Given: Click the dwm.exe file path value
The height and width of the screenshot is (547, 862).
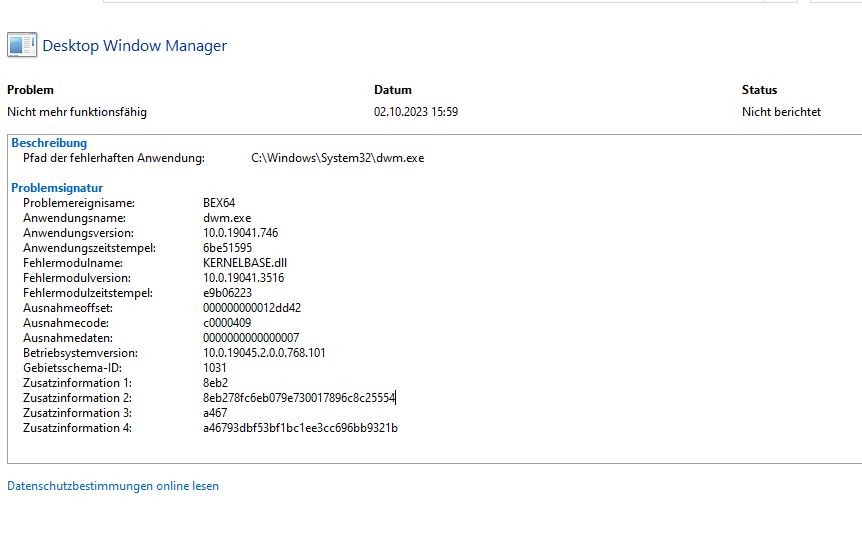Looking at the screenshot, I should (337, 158).
